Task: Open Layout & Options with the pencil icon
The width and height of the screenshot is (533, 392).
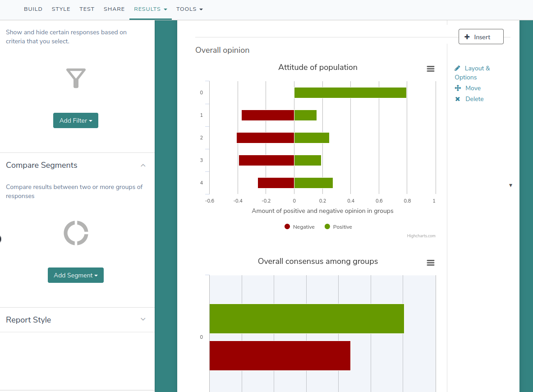Action: [x=458, y=68]
